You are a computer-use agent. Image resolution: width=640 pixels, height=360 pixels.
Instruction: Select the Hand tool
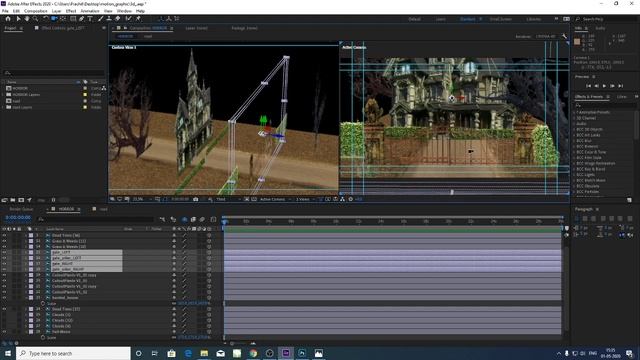(x=27, y=19)
